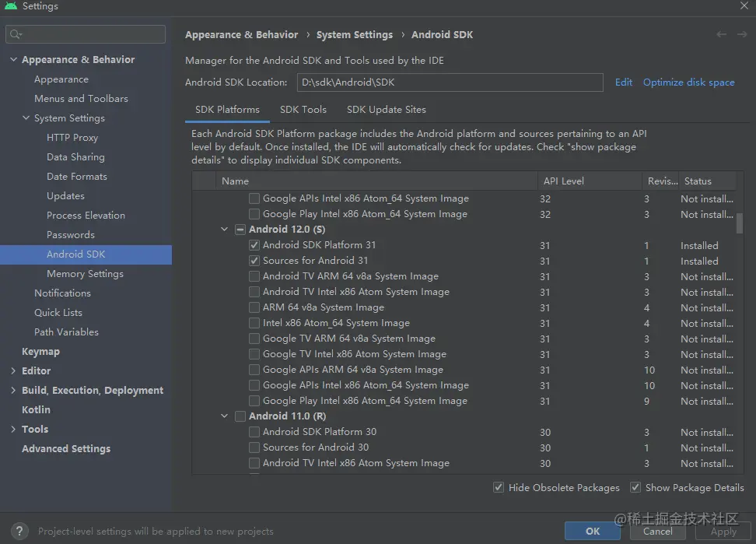Click the search magnifier icon in settings
The image size is (756, 544).
16,33
